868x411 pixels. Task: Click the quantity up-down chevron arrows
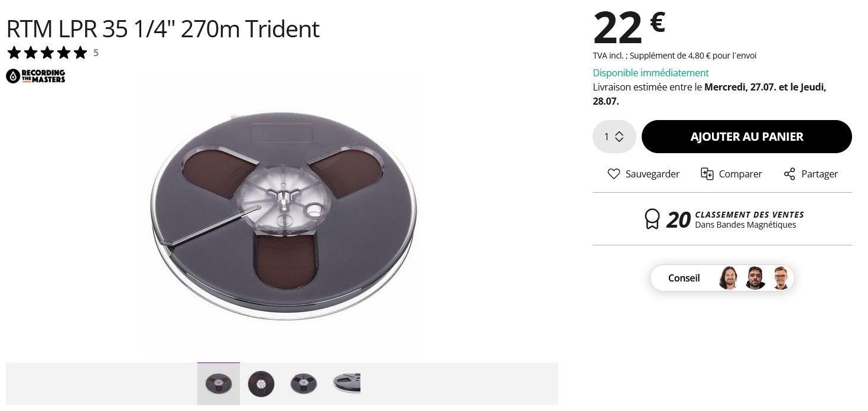[619, 137]
